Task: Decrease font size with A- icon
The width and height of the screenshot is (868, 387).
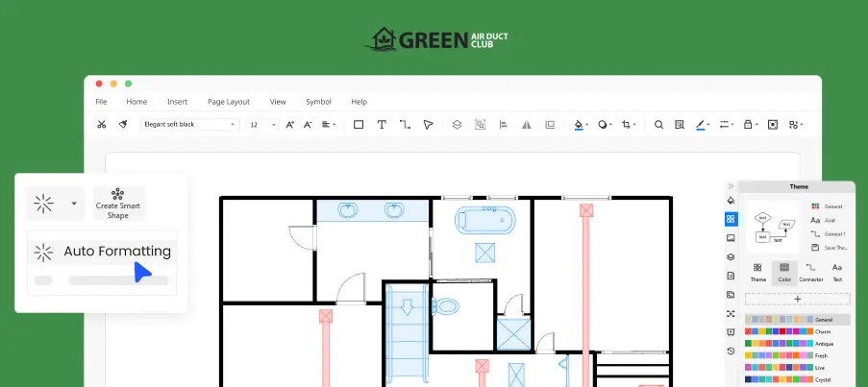Action: [308, 125]
